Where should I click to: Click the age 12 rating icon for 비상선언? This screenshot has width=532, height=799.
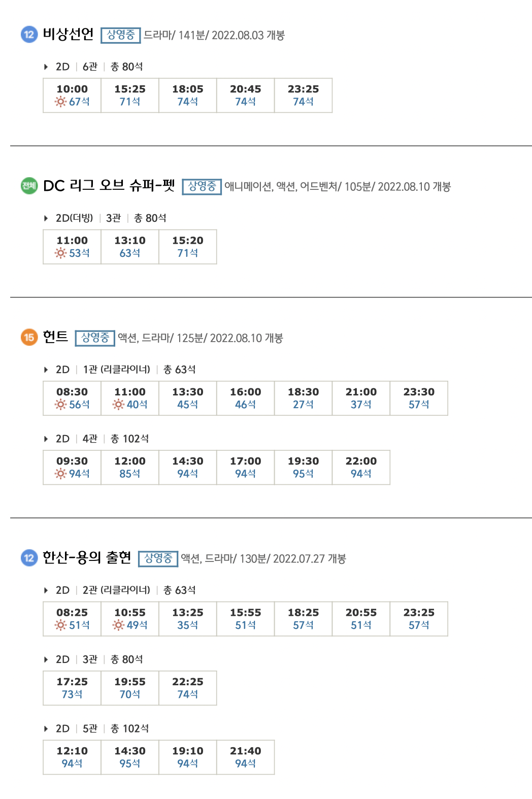pos(29,35)
